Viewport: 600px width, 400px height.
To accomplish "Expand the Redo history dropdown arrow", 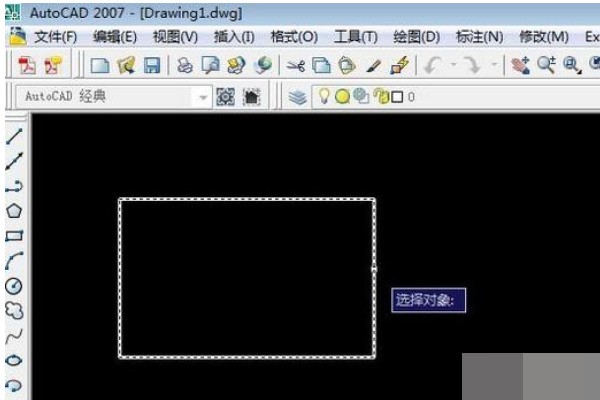I will (494, 65).
